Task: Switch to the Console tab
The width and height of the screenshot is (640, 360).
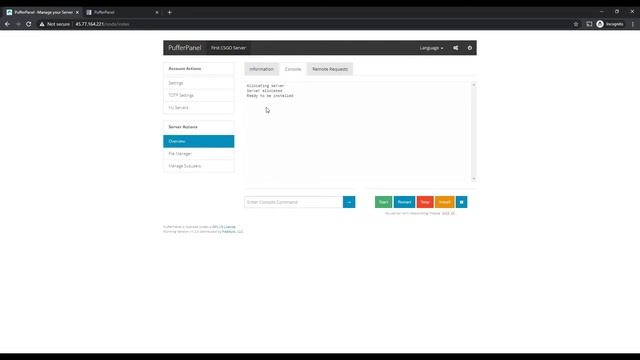Action: [293, 69]
